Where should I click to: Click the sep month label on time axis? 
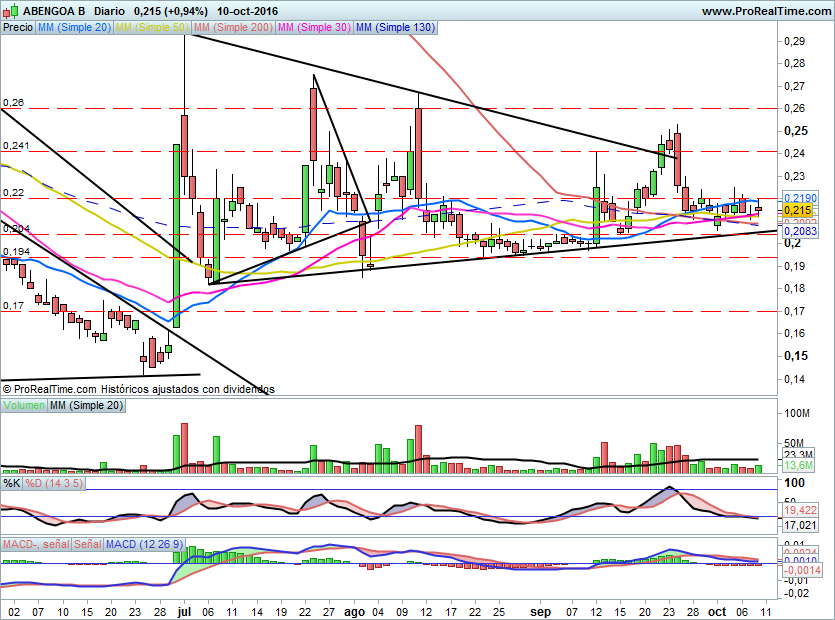(x=540, y=611)
